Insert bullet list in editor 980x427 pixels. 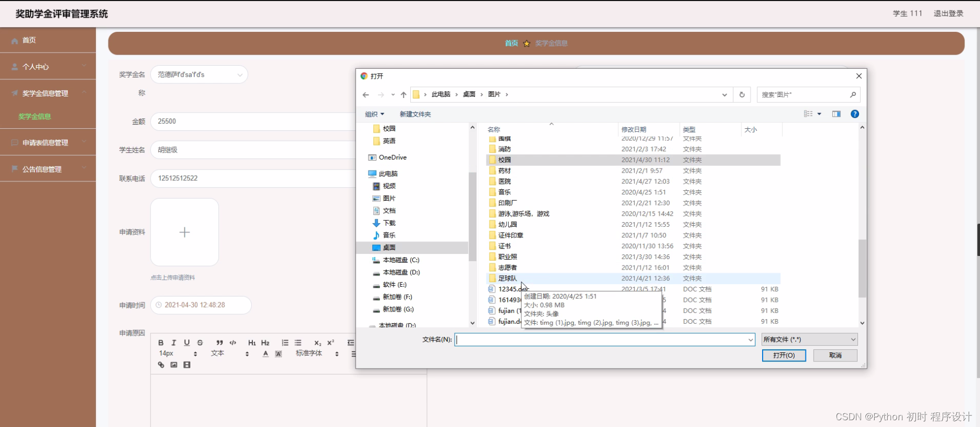(x=298, y=343)
